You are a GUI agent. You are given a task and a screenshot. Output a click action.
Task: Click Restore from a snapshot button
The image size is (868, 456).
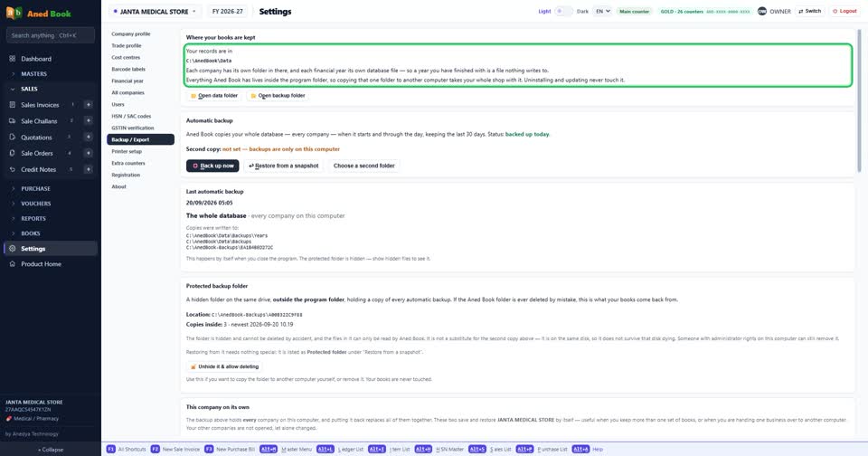pyautogui.click(x=283, y=166)
